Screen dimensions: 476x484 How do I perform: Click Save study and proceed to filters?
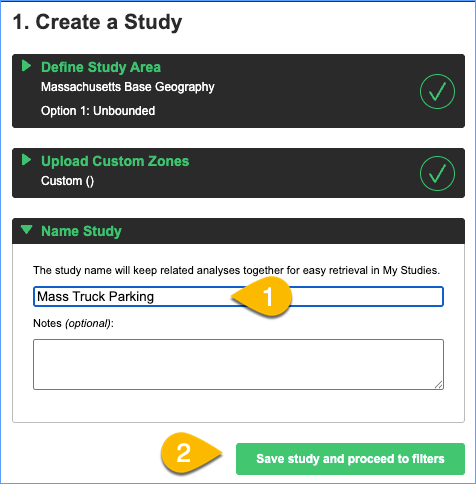coord(350,459)
